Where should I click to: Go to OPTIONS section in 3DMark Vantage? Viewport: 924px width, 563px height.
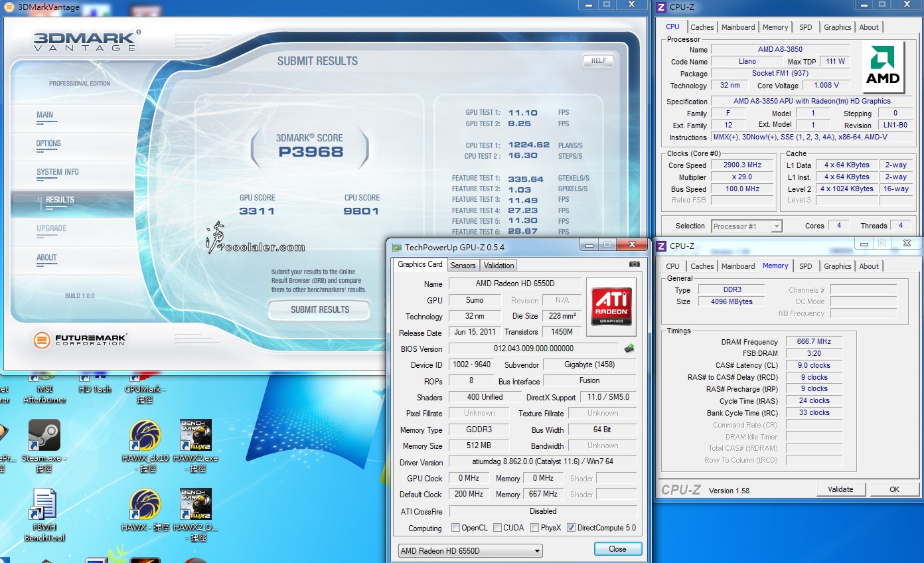tap(72, 147)
